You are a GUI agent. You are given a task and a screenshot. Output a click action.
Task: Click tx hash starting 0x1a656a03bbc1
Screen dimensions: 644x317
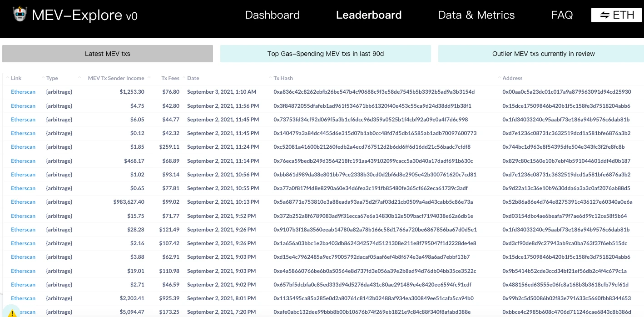[375, 243]
